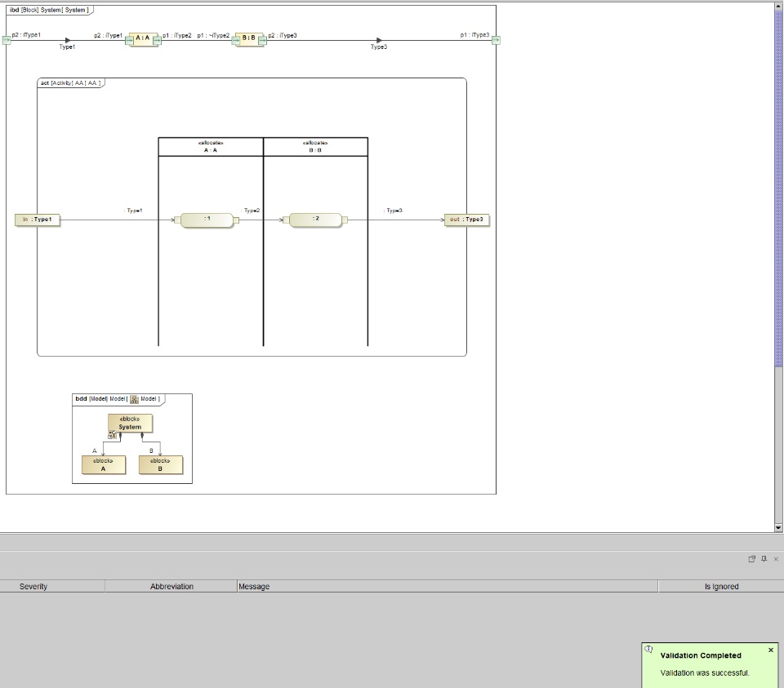The image size is (784, 688).
Task: Select 'Type1' item flow label
Action: click(x=67, y=47)
